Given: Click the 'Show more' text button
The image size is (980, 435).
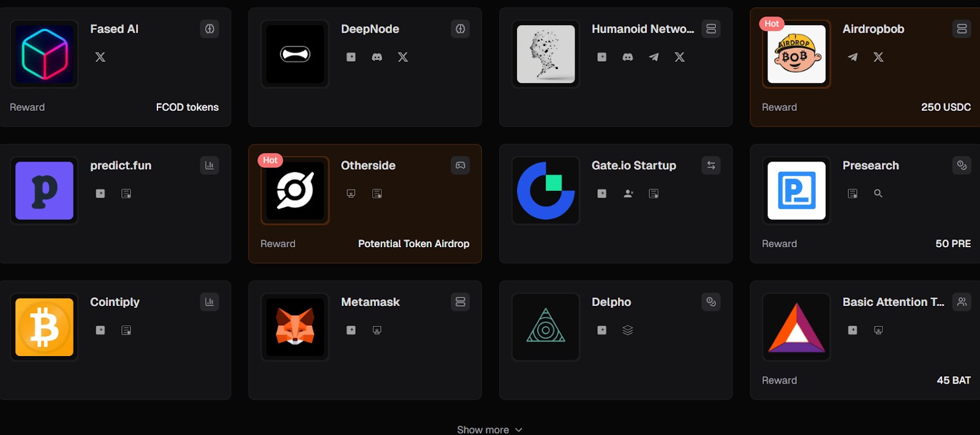Looking at the screenshot, I should 483,429.
